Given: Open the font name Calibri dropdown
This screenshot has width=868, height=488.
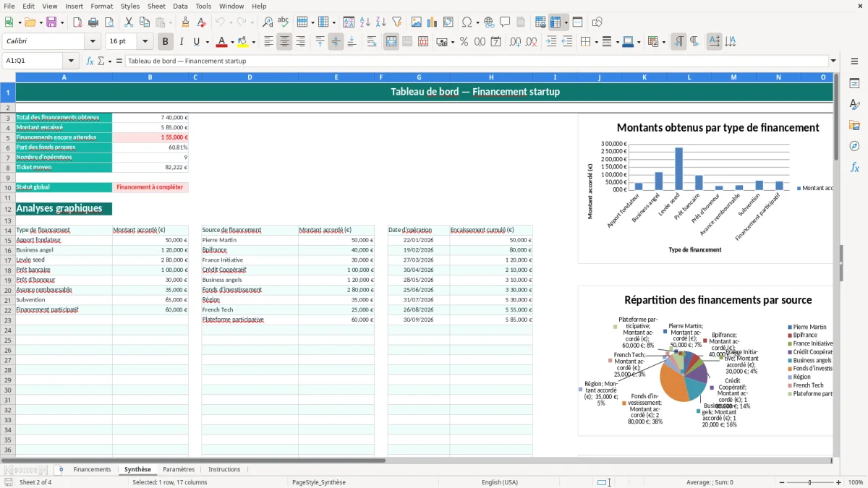Looking at the screenshot, I should (93, 42).
